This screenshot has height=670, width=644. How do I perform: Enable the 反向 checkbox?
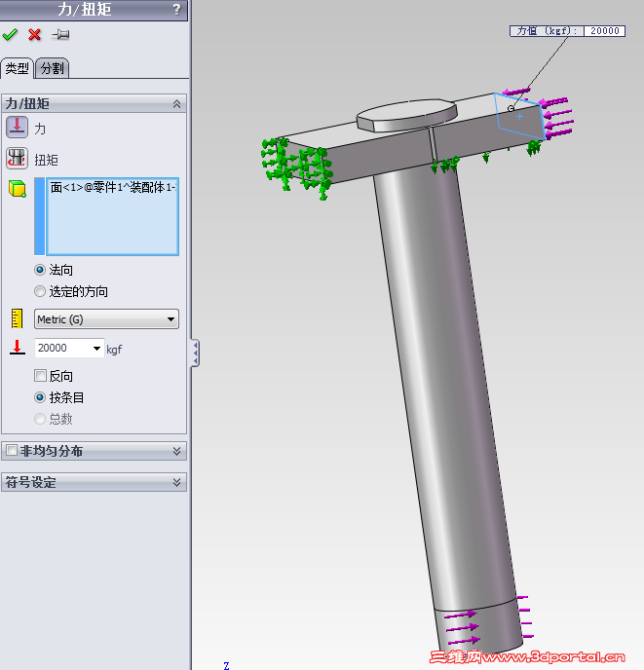coord(40,376)
